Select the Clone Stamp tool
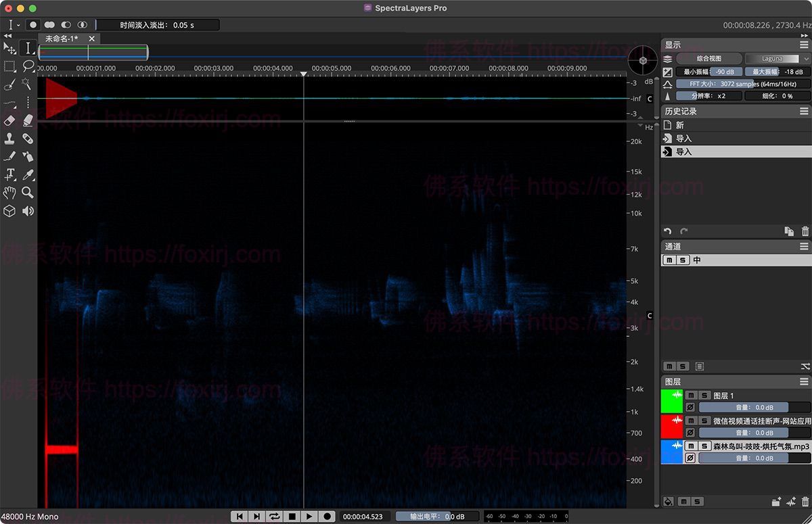812x524 pixels. (x=9, y=139)
